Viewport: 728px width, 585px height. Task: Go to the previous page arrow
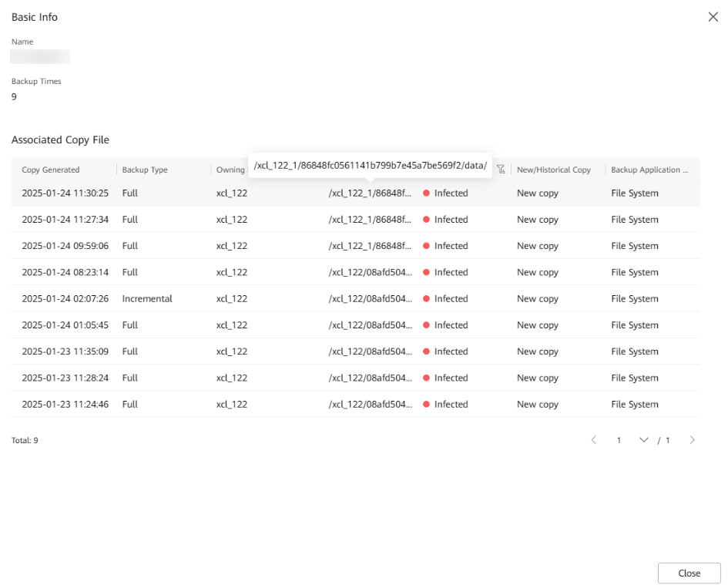pos(594,440)
